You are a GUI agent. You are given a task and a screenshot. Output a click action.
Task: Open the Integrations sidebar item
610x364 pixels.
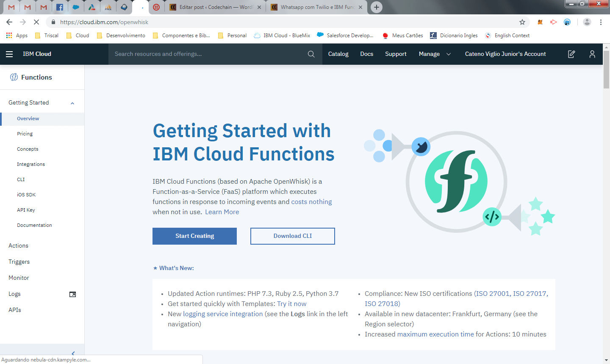coord(31,164)
